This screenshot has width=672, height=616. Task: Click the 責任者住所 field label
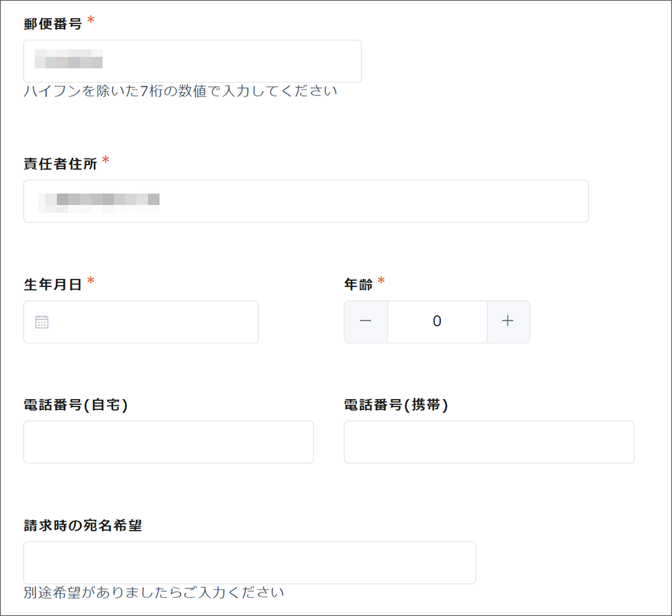tap(60, 164)
